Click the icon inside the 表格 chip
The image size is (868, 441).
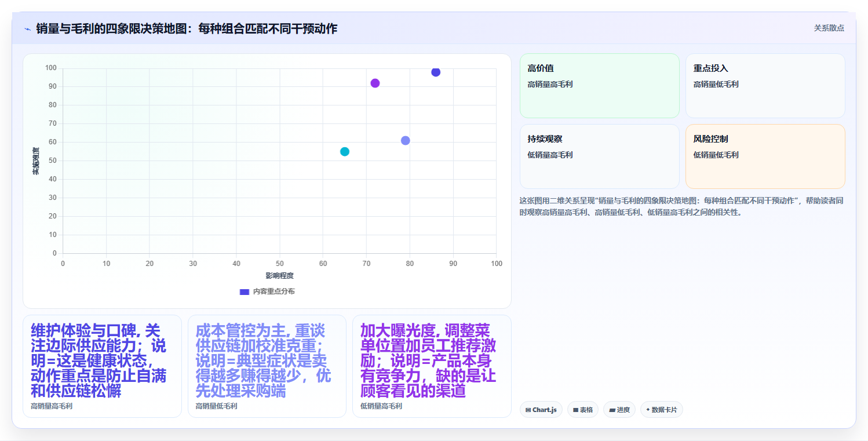(x=575, y=410)
